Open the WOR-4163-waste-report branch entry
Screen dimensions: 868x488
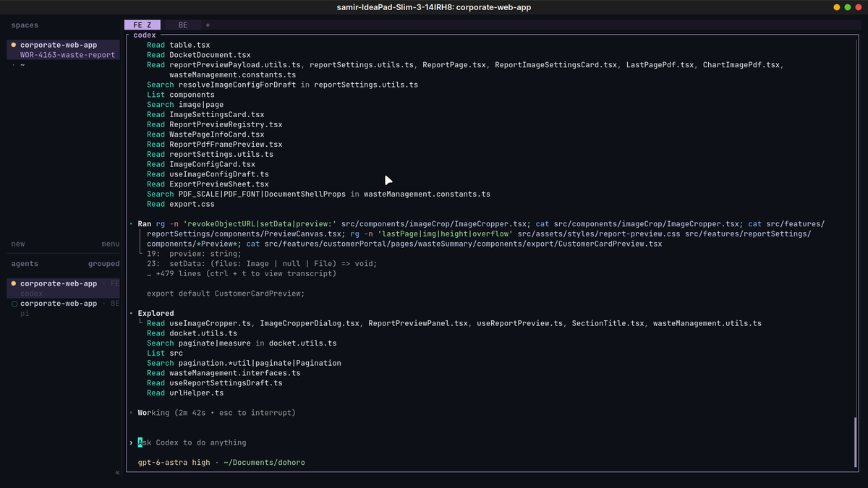click(x=67, y=55)
